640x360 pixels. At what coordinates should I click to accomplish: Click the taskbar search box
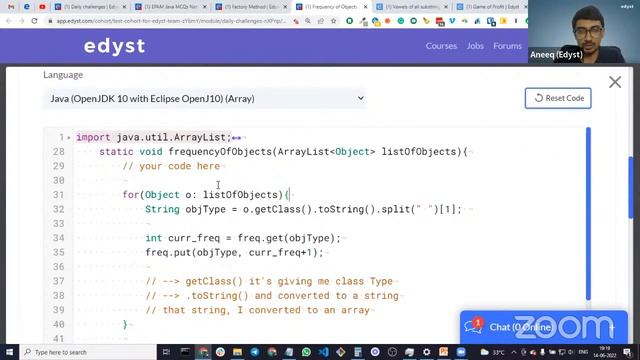click(x=88, y=352)
